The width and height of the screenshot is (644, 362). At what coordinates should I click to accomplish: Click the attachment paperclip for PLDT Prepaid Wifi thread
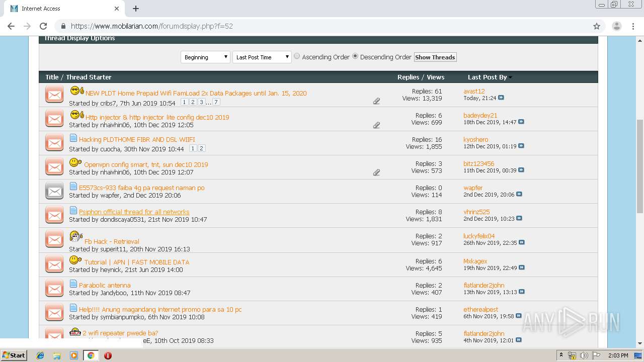pyautogui.click(x=376, y=101)
